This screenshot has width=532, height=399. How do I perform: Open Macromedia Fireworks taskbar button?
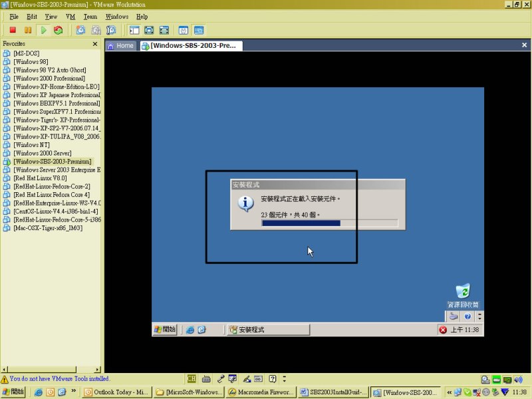[261, 392]
